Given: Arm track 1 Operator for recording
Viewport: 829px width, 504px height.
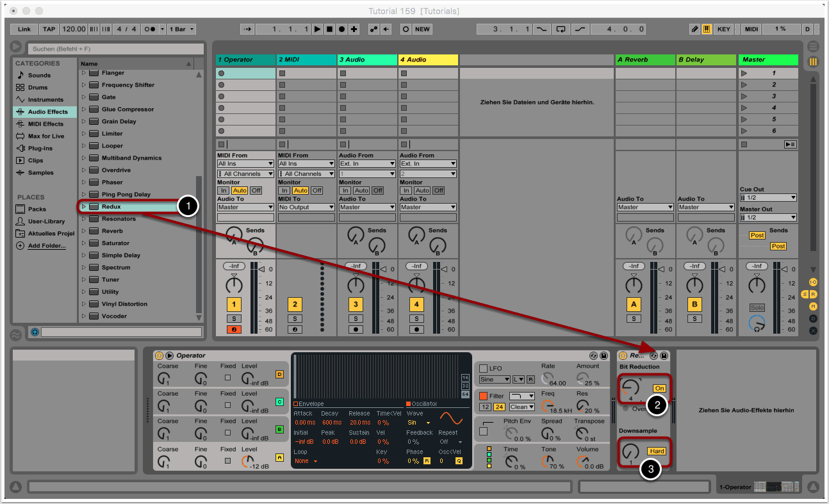Looking at the screenshot, I should point(234,330).
